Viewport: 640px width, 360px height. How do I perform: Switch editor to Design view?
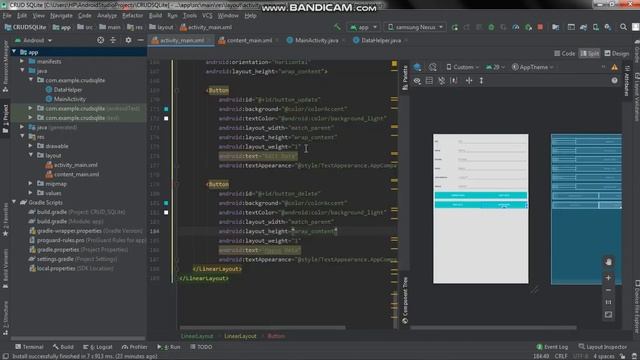pyautogui.click(x=617, y=53)
